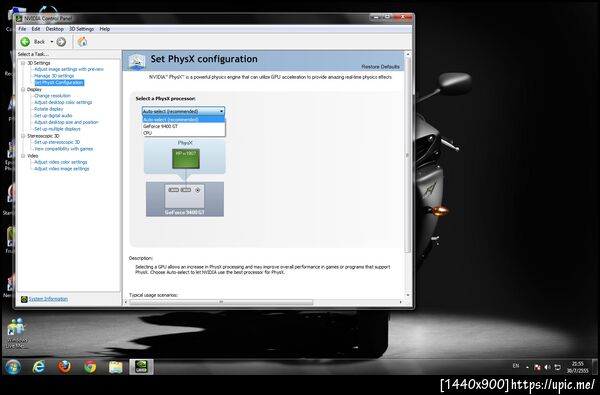Open Adjust video image settings
This screenshot has height=395, width=600.
62,169
